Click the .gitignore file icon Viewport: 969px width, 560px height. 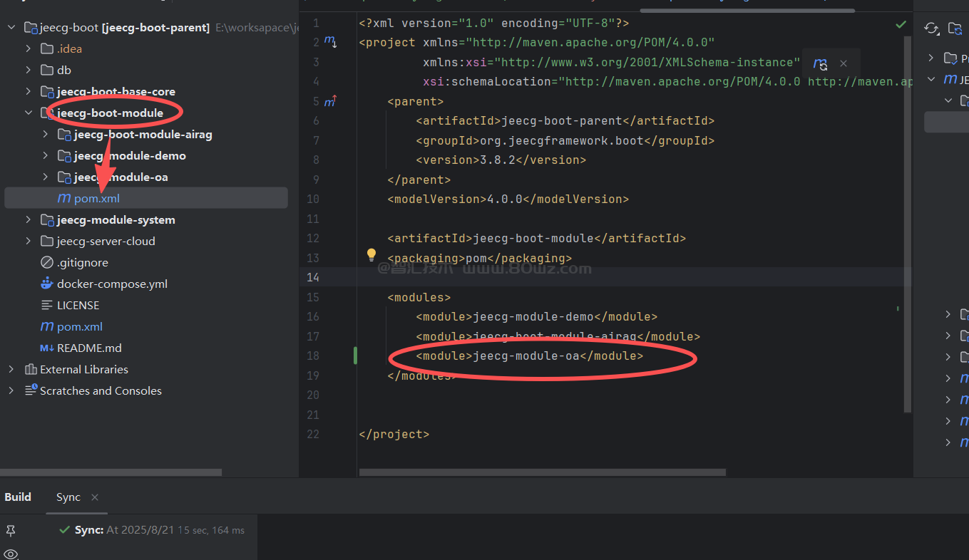47,262
